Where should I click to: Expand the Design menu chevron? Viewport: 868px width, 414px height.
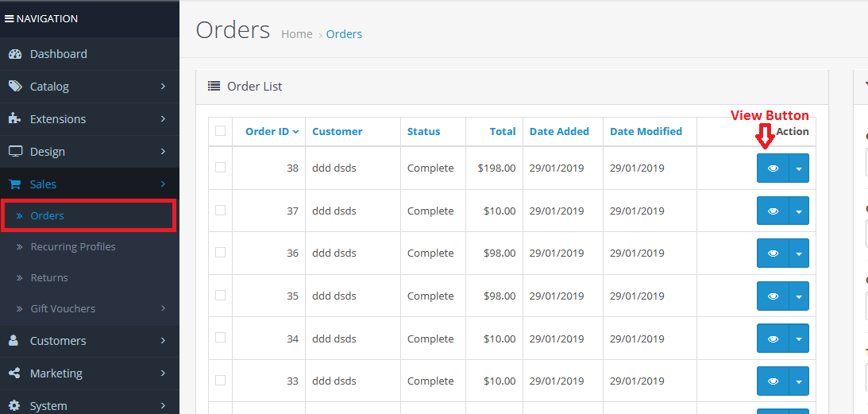164,151
